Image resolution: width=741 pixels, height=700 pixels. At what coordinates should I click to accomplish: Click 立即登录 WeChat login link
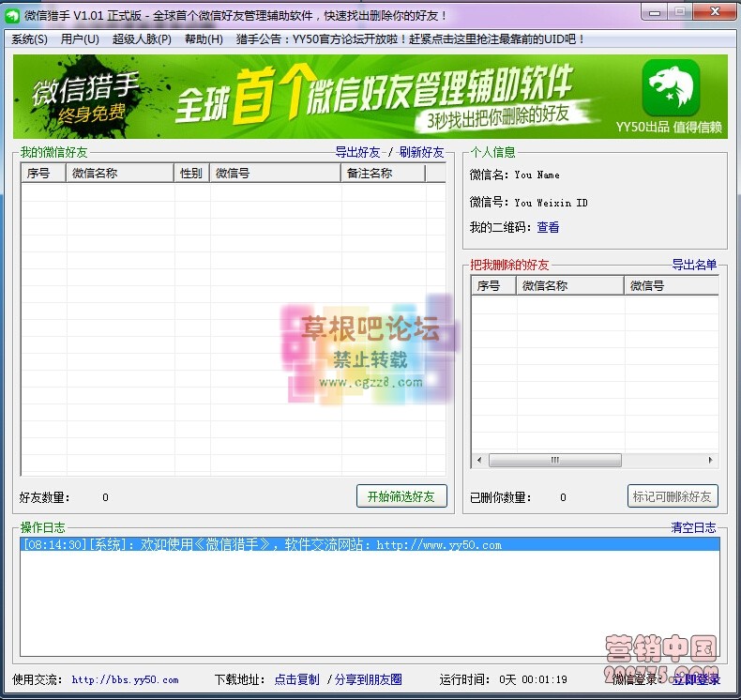[697, 679]
